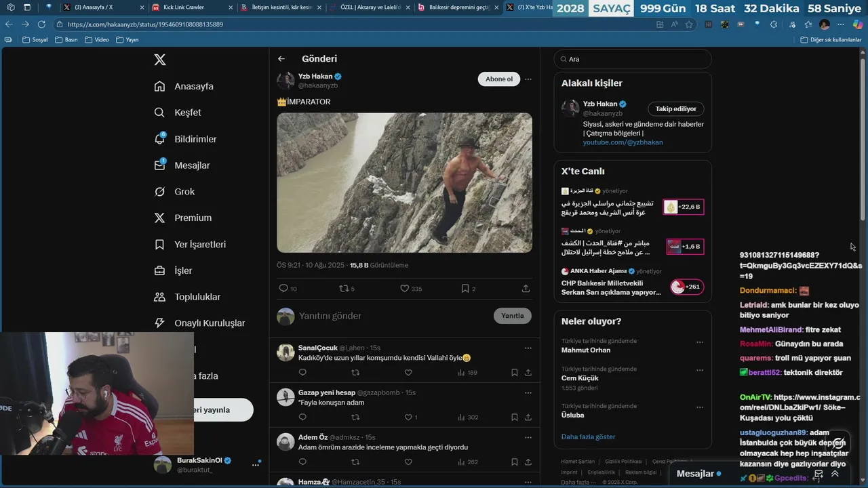Share Adem Öz's reply

(x=528, y=462)
